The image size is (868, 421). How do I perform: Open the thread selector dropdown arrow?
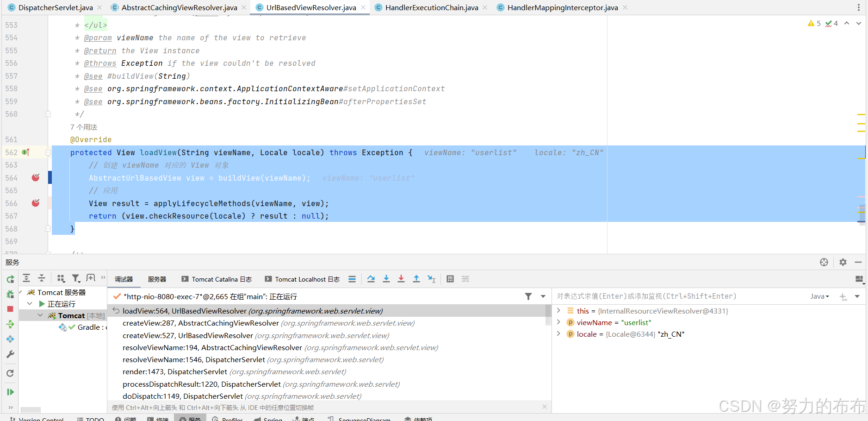pos(543,296)
